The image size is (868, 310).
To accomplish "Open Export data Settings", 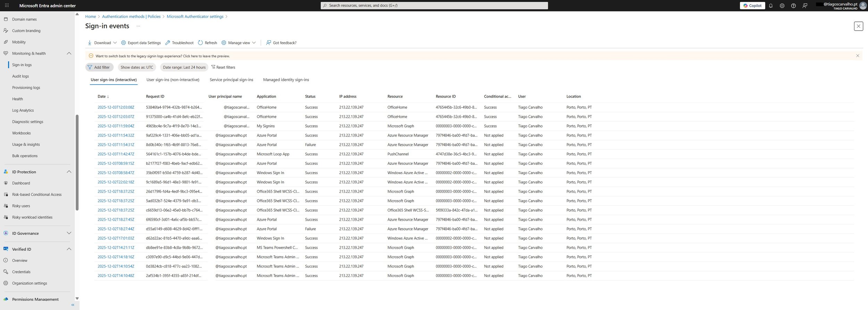I will (141, 43).
